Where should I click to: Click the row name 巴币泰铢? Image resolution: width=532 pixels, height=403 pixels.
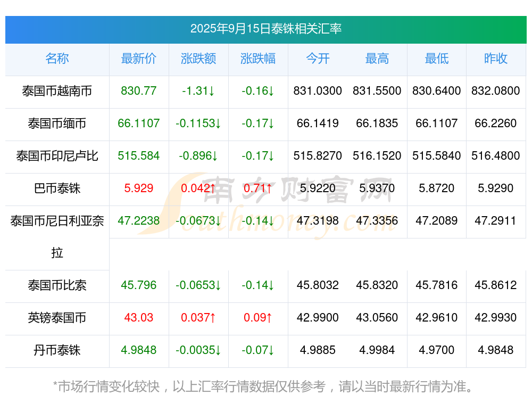57,188
